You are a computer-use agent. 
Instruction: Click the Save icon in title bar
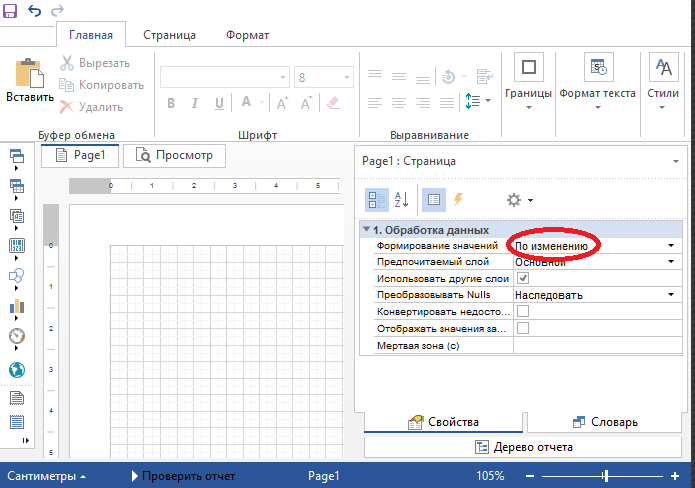(x=10, y=9)
